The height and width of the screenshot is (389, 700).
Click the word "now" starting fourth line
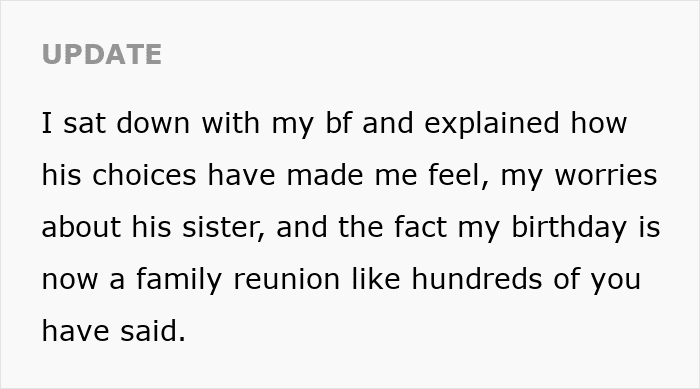coord(70,280)
